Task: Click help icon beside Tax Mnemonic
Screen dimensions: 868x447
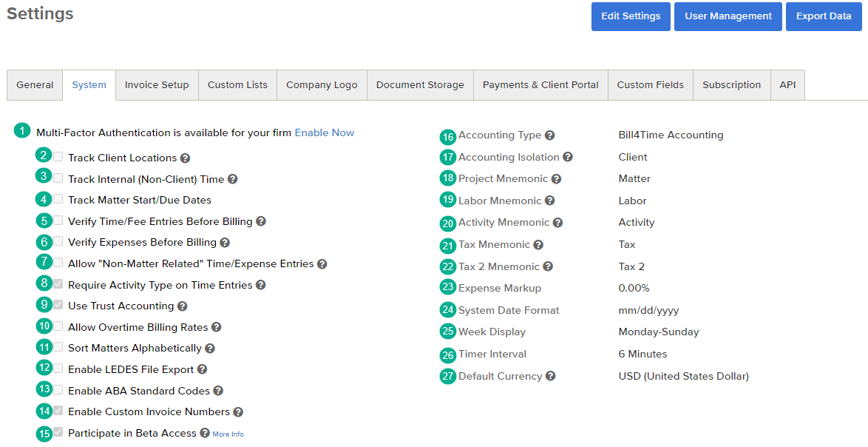Action: click(539, 245)
